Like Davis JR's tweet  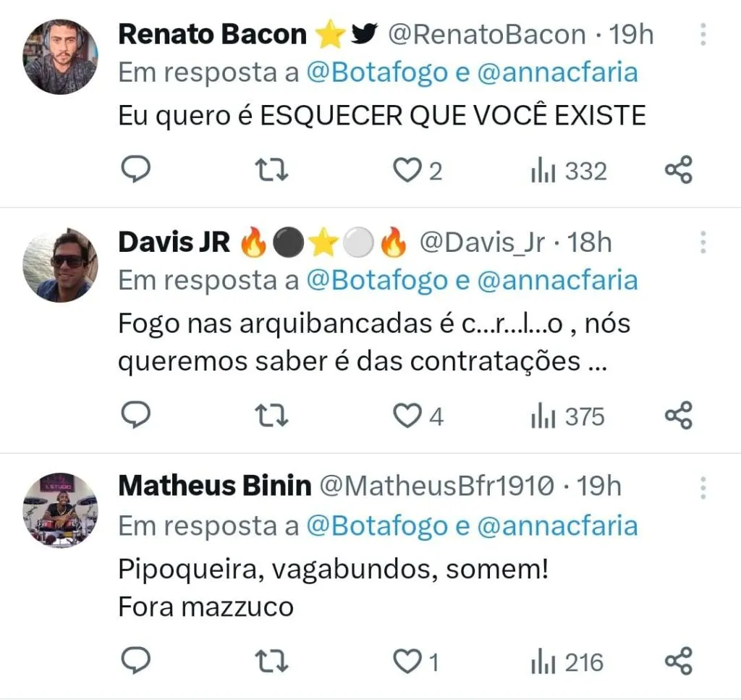tap(407, 416)
